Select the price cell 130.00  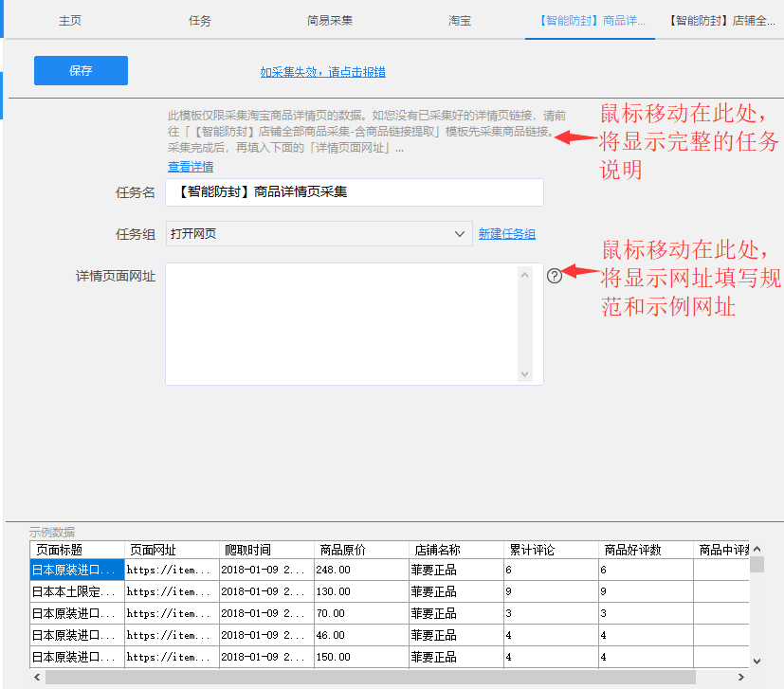click(x=361, y=591)
